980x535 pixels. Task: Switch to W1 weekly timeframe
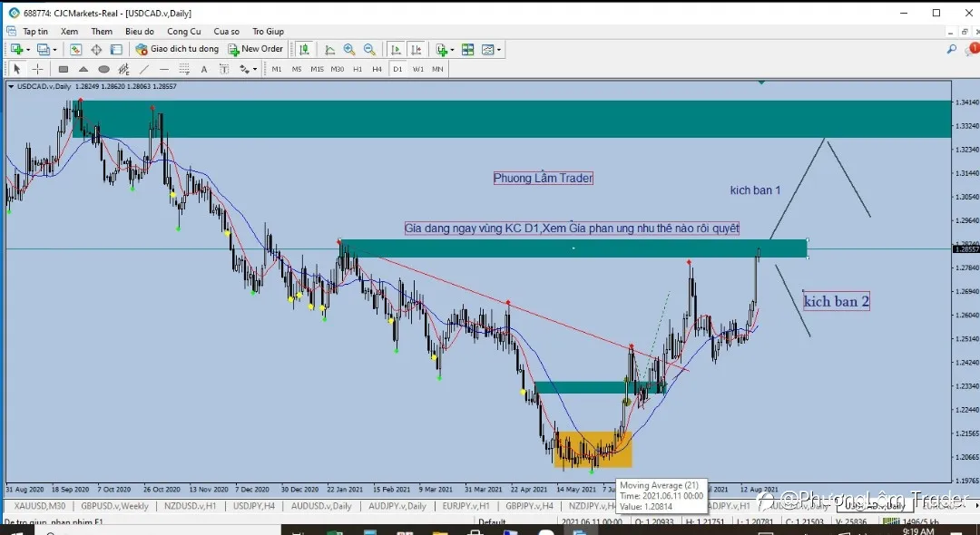click(x=417, y=69)
